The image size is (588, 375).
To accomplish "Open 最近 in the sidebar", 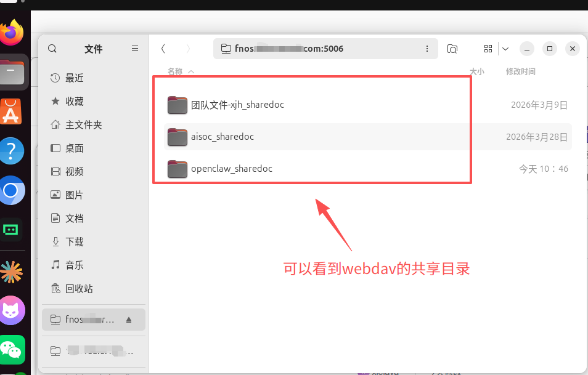I will tap(93, 78).
